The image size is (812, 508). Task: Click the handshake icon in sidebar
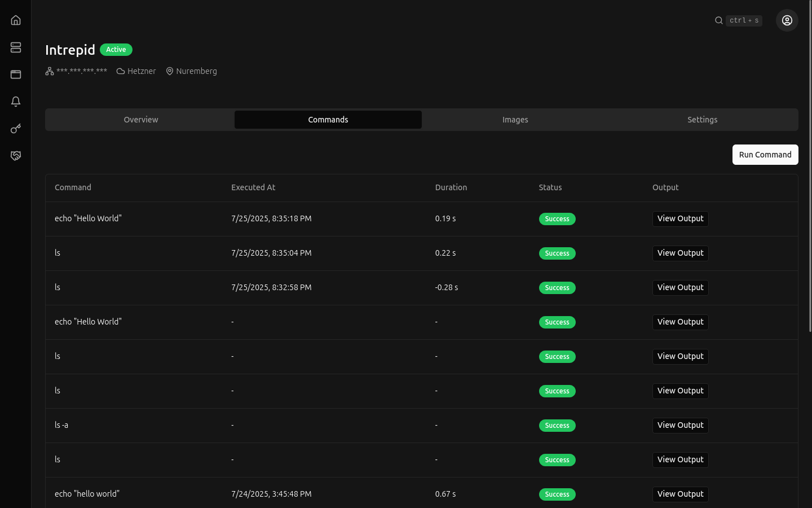coord(16,156)
